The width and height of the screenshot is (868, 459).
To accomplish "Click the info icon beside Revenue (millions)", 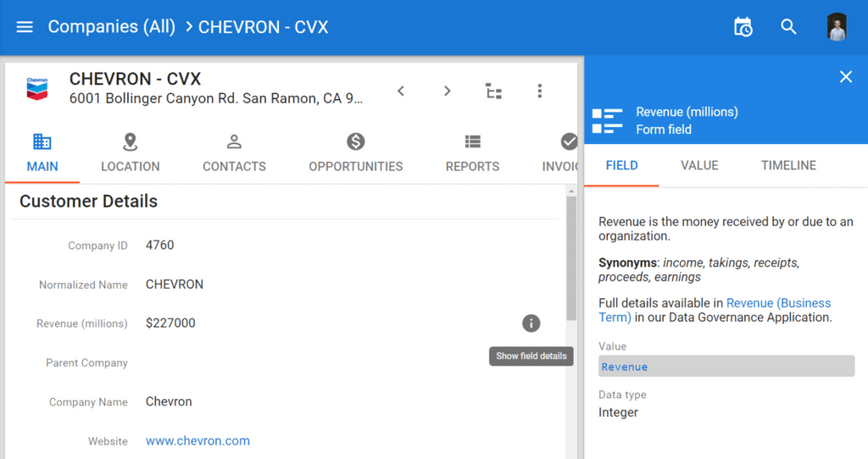I will pyautogui.click(x=531, y=324).
